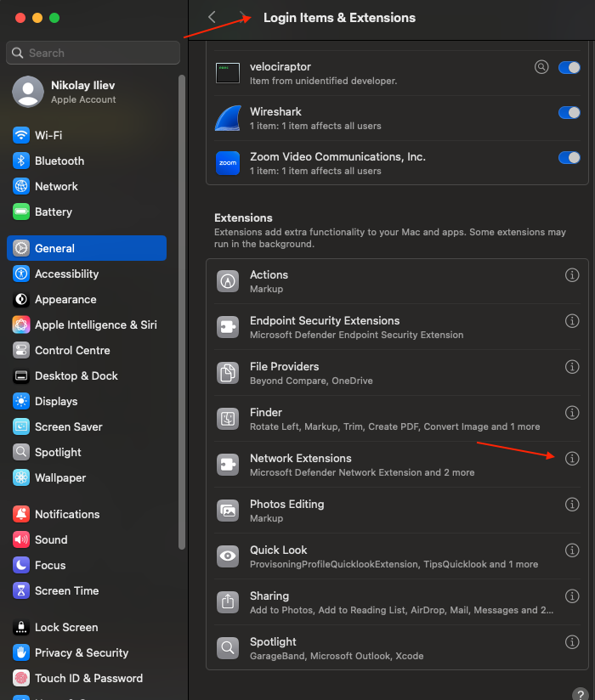Click the info icon for Network Extensions
Image resolution: width=595 pixels, height=700 pixels.
click(572, 459)
